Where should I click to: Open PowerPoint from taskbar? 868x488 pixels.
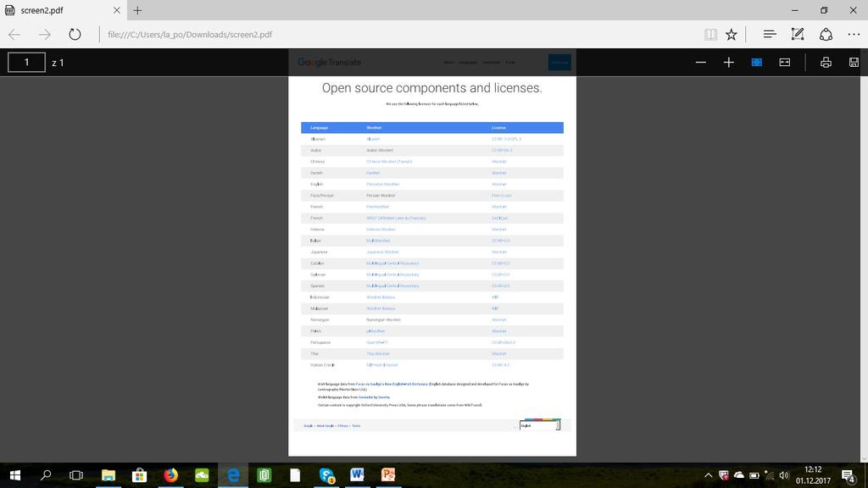click(x=388, y=475)
